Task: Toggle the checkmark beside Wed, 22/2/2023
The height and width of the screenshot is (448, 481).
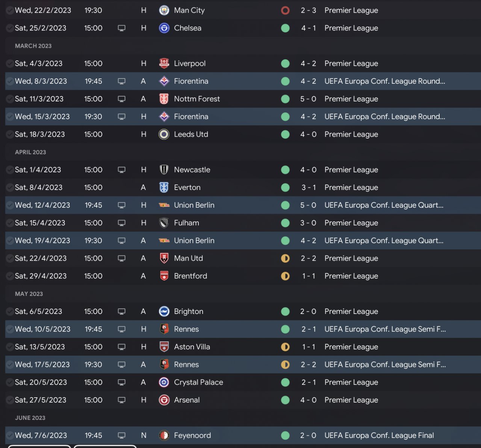Action: tap(10, 11)
